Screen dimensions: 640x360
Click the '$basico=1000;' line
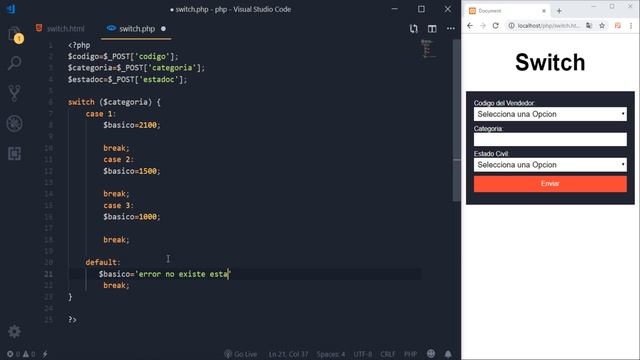(x=132, y=217)
